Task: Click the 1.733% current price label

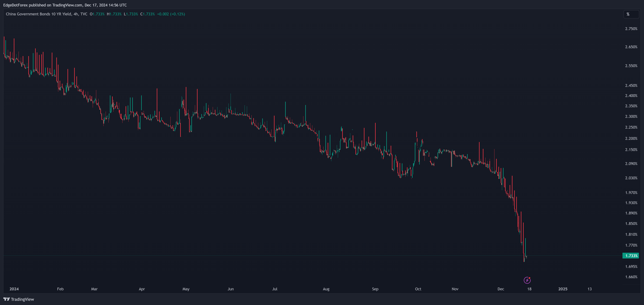Action: [x=631, y=256]
